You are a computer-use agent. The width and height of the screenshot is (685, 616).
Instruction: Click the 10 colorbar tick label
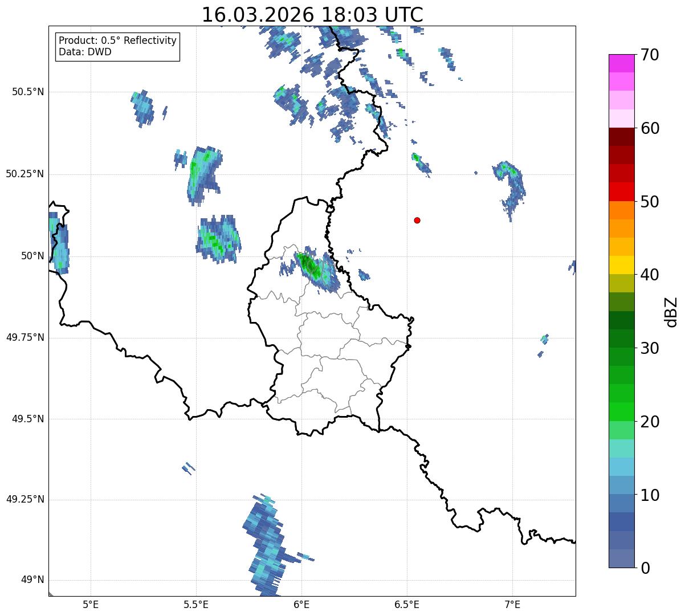(650, 495)
